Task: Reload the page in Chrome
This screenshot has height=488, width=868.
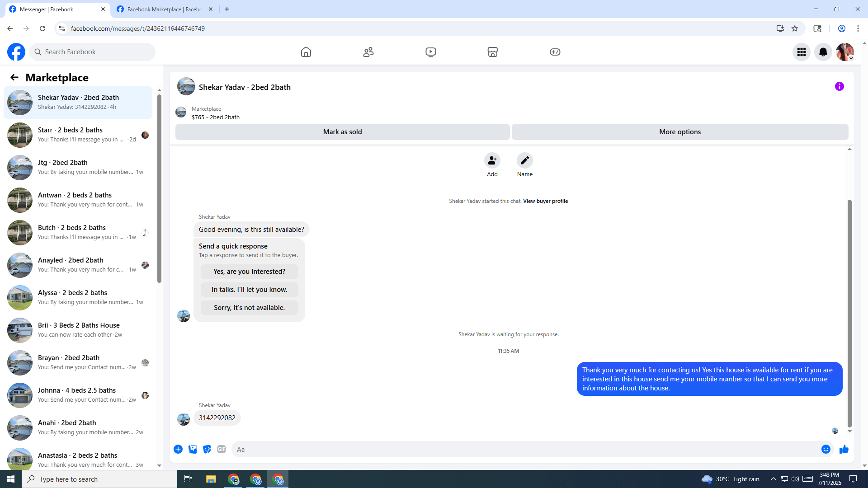Action: click(x=42, y=28)
